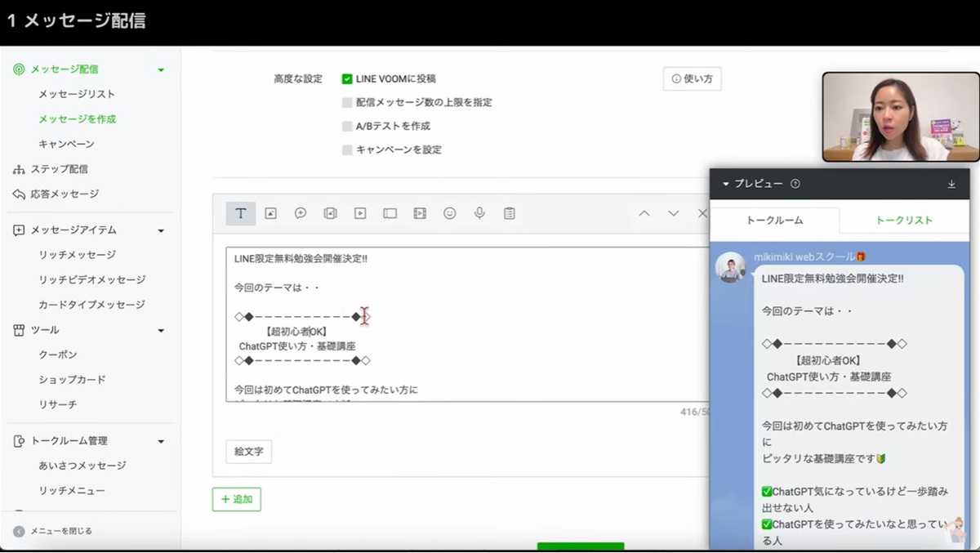Uncheck LINE VOOMに投稿 checkbox

(347, 79)
